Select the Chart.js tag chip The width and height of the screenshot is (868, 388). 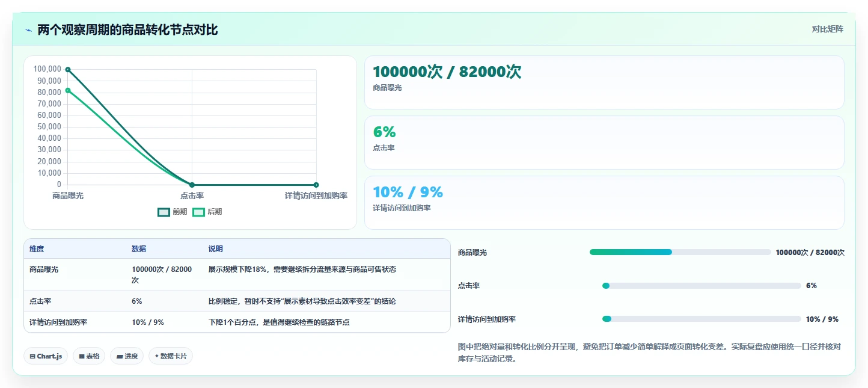(46, 356)
